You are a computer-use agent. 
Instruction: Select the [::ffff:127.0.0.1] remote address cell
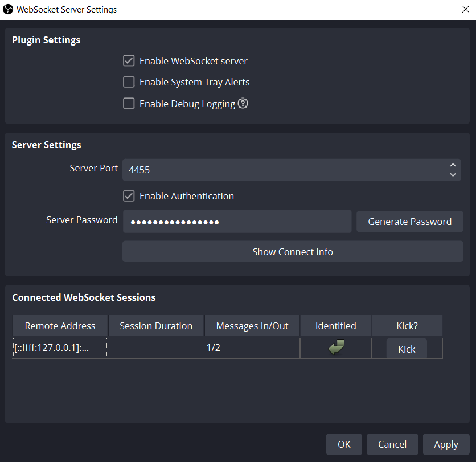pyautogui.click(x=59, y=348)
